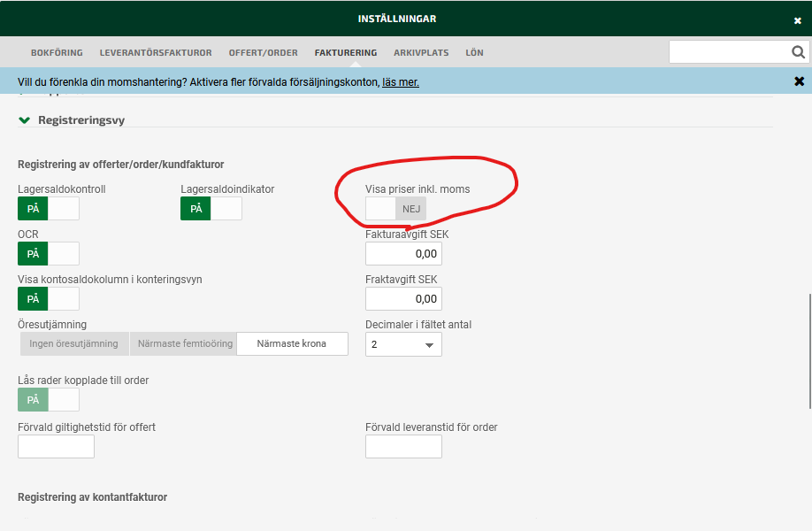The width and height of the screenshot is (812, 531).
Task: Go to the Offert/Order tab
Action: pyautogui.click(x=263, y=53)
